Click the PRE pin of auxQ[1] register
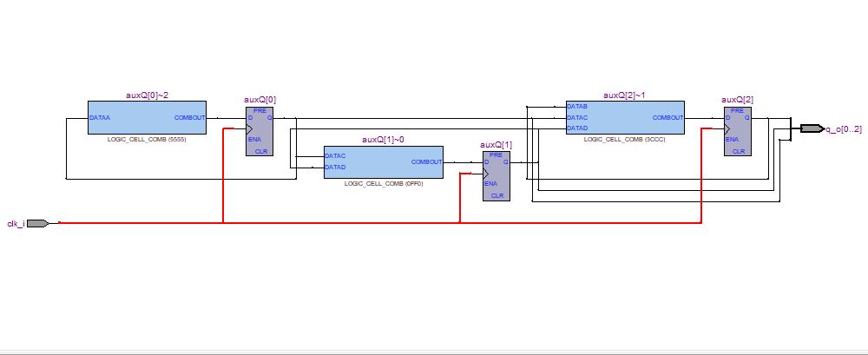 [496, 154]
